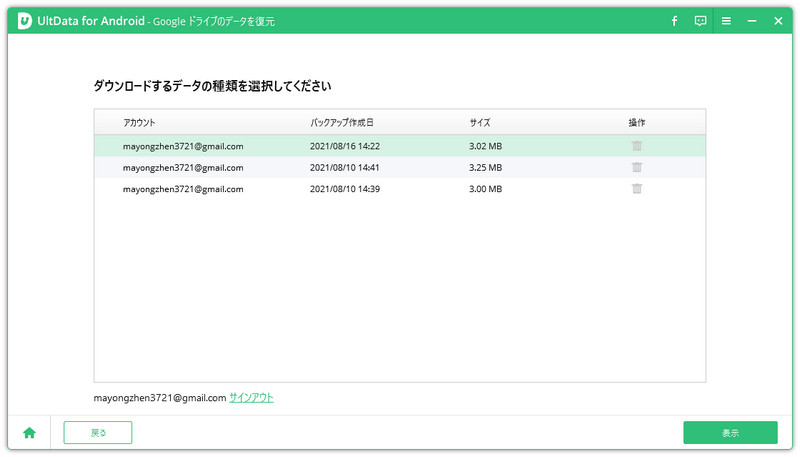
Task: Select the 3.00 MB backup row
Action: tap(400, 188)
